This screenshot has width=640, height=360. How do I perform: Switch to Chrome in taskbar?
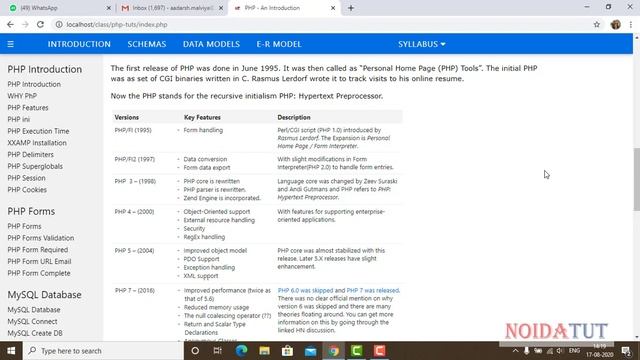coord(334,351)
